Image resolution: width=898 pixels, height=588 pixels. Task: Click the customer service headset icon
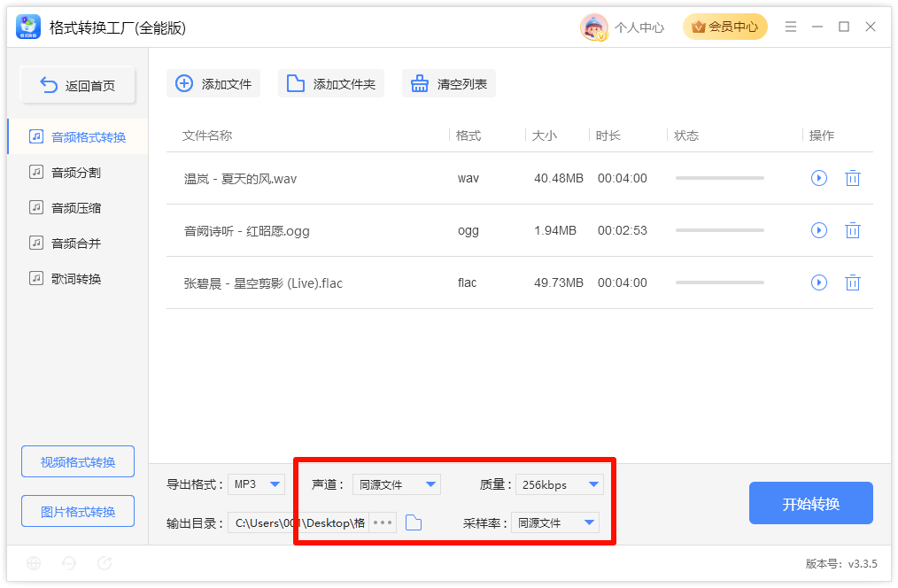[x=69, y=563]
